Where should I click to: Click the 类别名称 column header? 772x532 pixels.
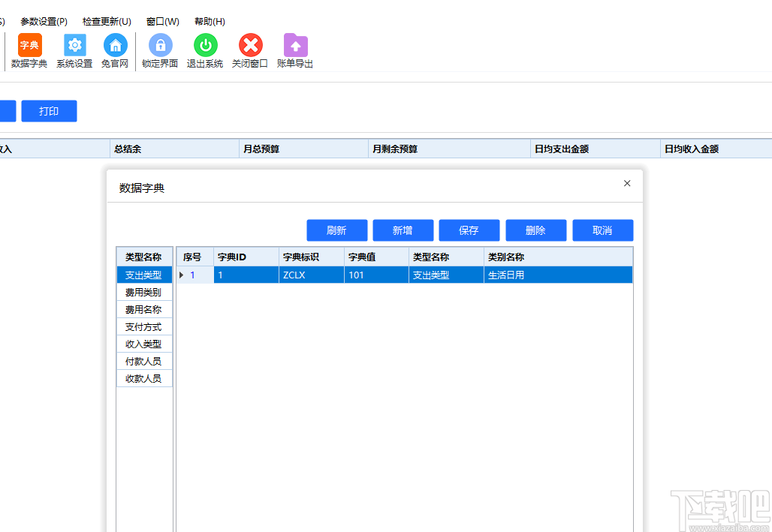pyautogui.click(x=558, y=257)
